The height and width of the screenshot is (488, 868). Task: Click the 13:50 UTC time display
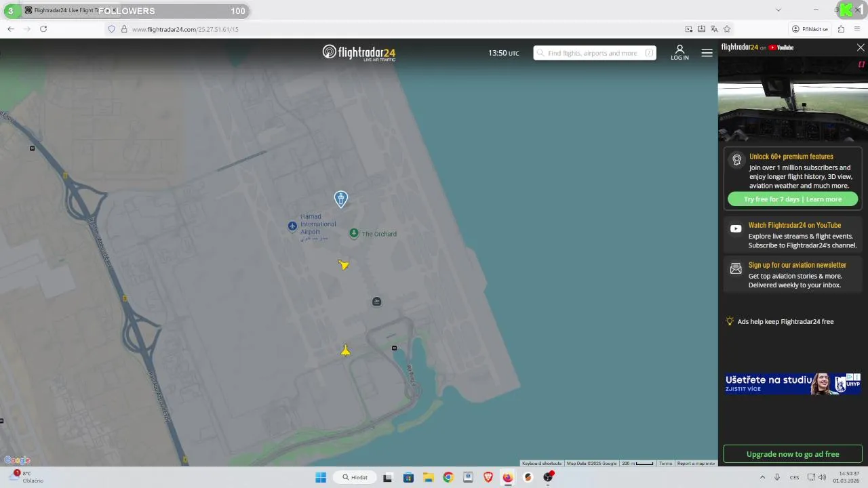tap(504, 53)
